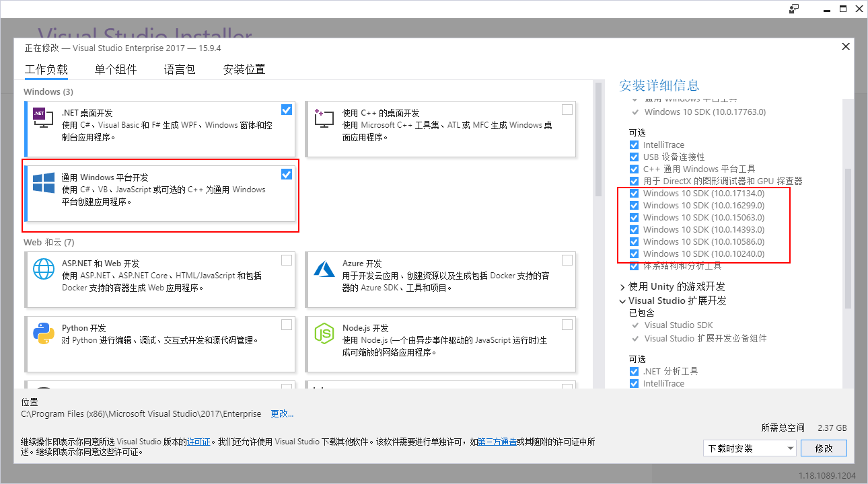Check the 使用 C++ 的桌面开发 workload checkbox
868x484 pixels.
(567, 110)
